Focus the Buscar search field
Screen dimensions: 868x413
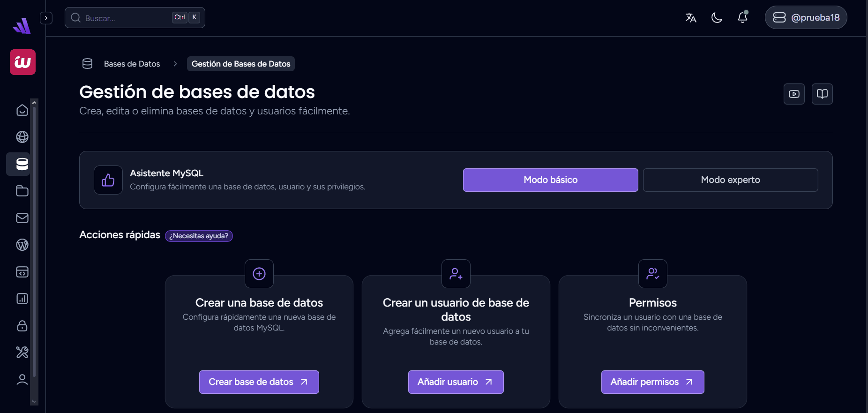click(127, 18)
